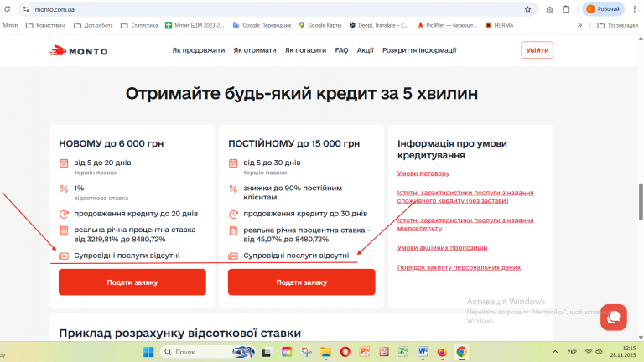Click the scrollbar down arrow

click(641, 338)
